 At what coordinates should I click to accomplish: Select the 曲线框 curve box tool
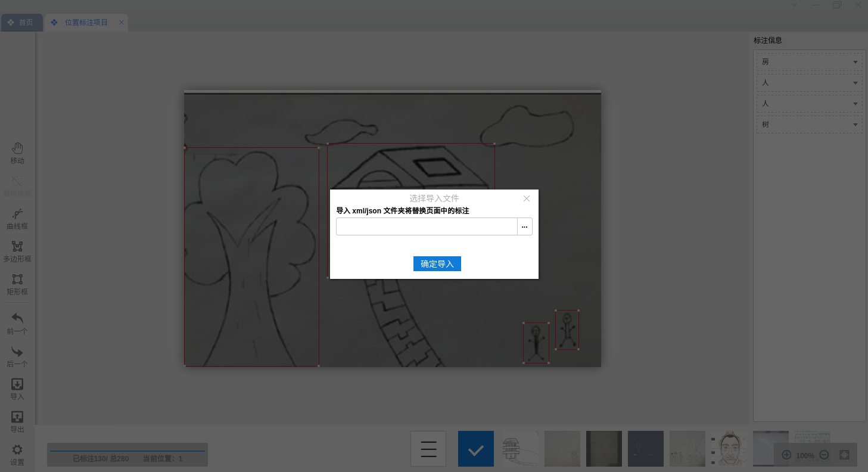[17, 219]
